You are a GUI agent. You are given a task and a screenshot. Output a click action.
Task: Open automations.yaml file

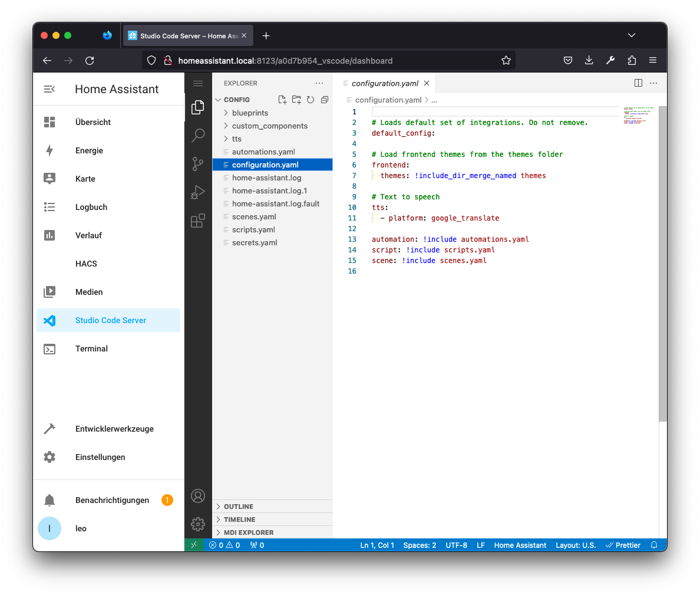[x=272, y=152]
